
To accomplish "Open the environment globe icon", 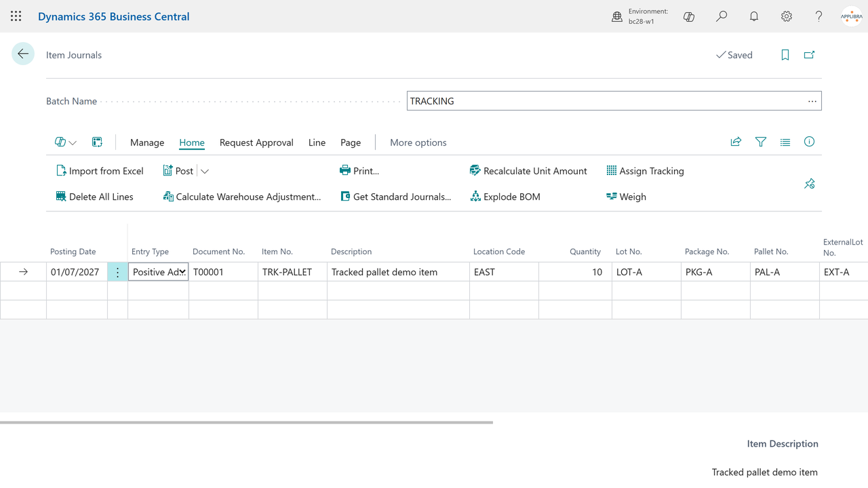I will point(617,16).
